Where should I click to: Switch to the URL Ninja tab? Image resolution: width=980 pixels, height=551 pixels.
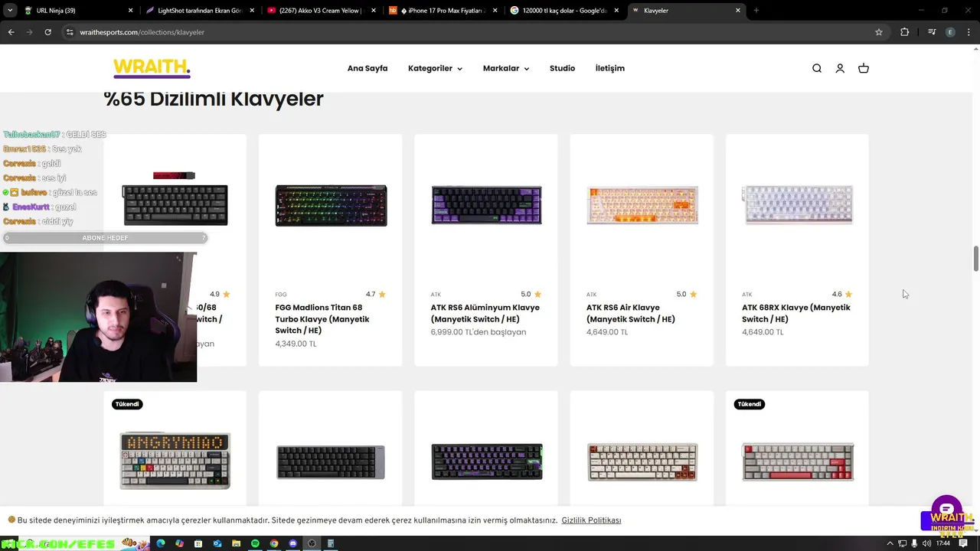click(77, 11)
